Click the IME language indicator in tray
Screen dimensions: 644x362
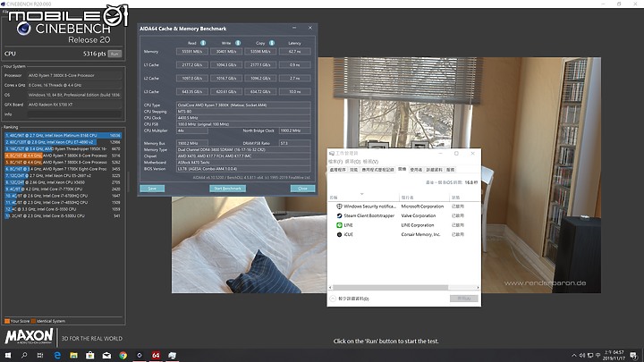(x=598, y=356)
